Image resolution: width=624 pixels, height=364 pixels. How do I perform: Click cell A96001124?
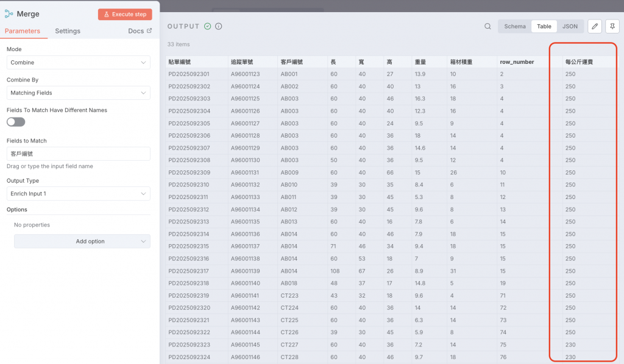(245, 86)
